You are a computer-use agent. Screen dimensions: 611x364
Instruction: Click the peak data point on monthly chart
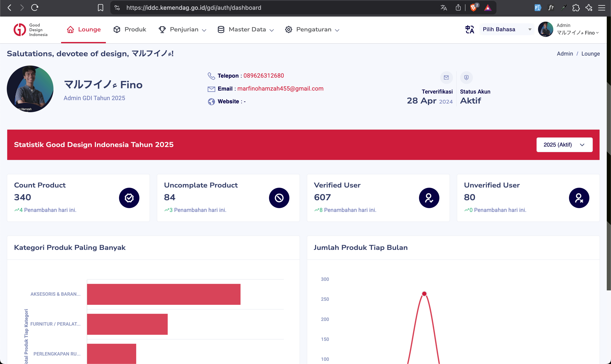424,294
